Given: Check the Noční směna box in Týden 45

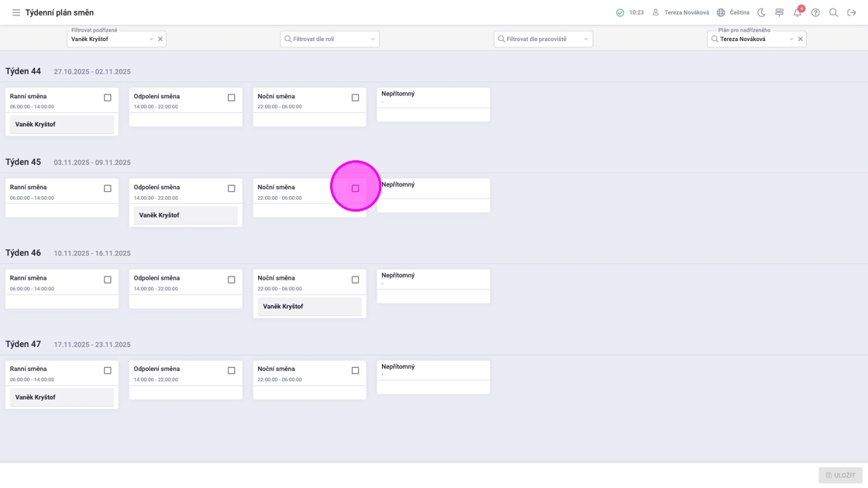Looking at the screenshot, I should coord(356,188).
